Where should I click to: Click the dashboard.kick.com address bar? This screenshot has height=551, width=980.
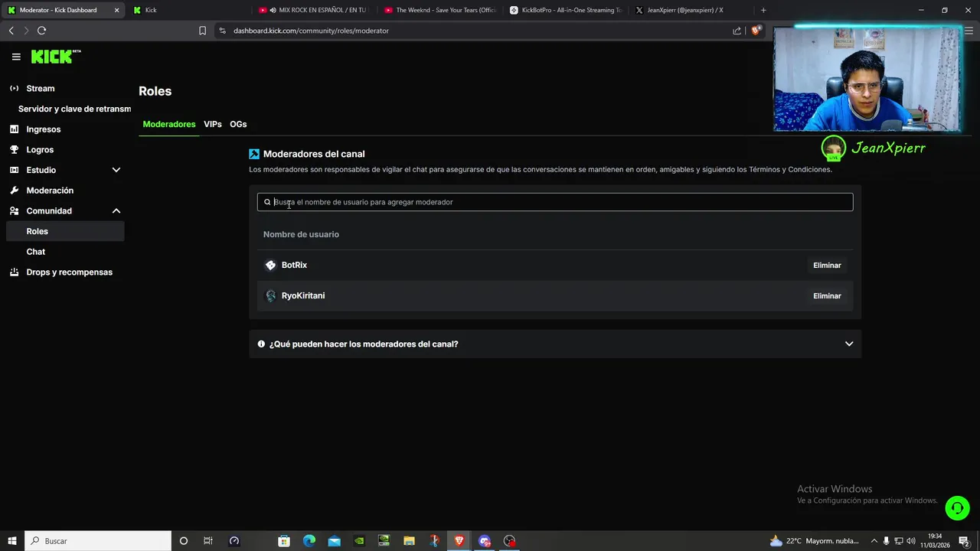[x=311, y=31]
